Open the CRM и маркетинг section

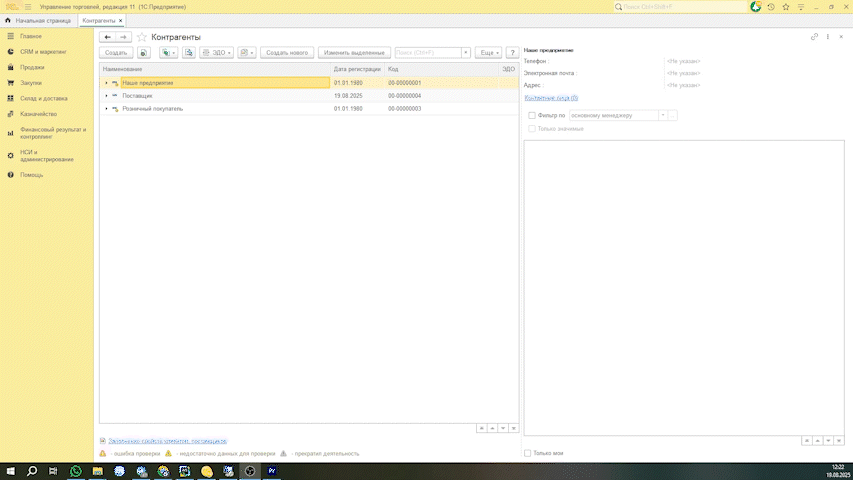[44, 52]
